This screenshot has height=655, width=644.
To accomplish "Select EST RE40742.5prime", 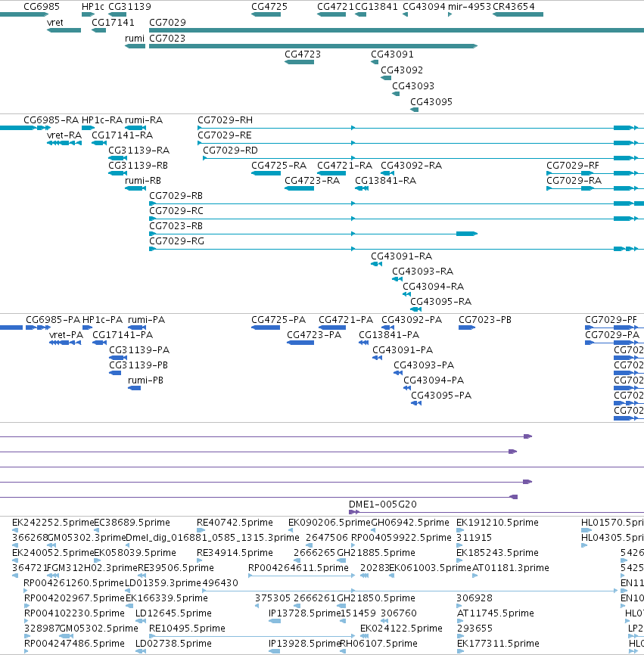I will click(x=235, y=523).
